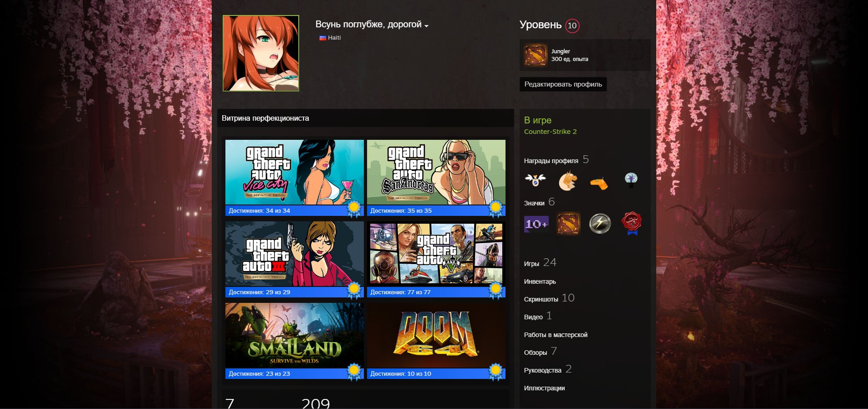Click the В игре status heading
Viewport: 868px width, 409px height.
point(538,120)
